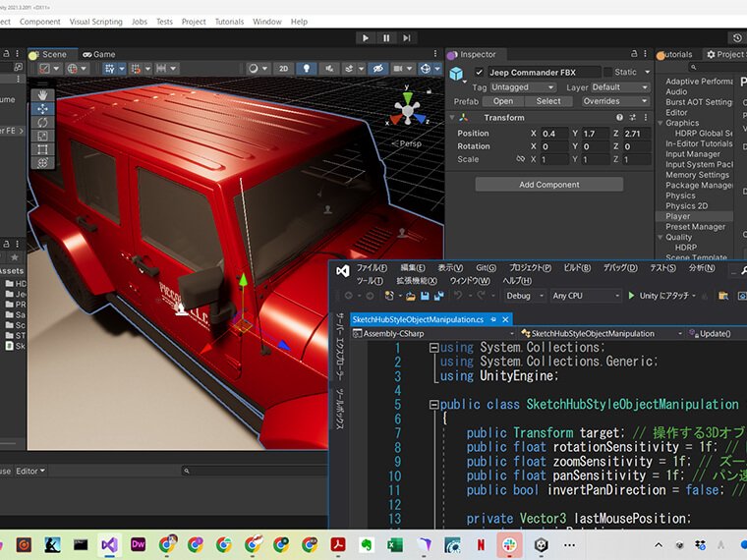This screenshot has height=560, width=747.
Task: Collapse the class code block at line 5
Action: tap(433, 405)
